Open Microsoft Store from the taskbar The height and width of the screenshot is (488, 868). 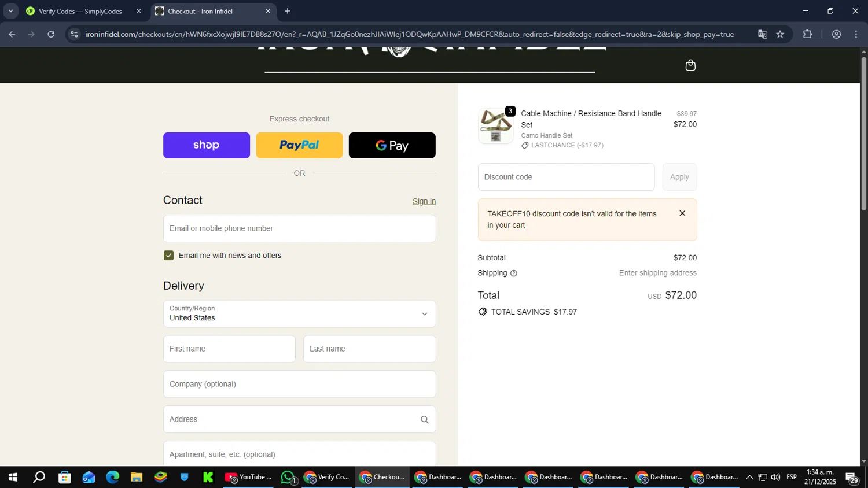click(x=65, y=477)
